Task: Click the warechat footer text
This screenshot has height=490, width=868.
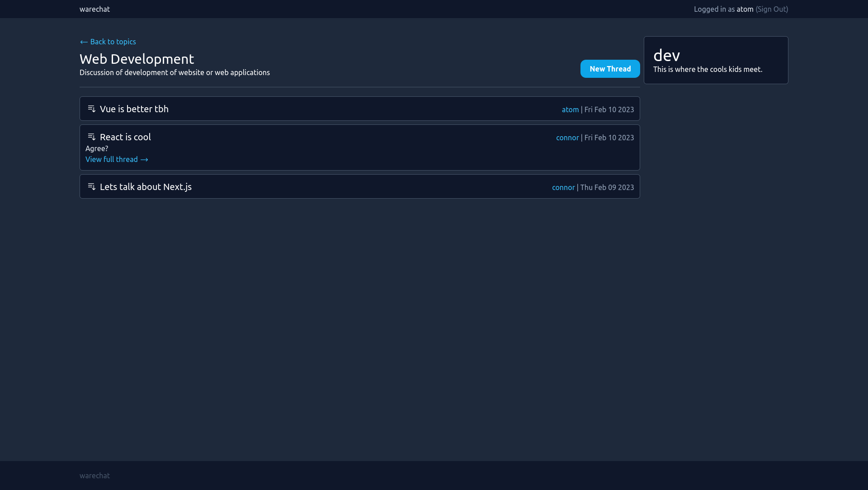Action: click(x=94, y=476)
